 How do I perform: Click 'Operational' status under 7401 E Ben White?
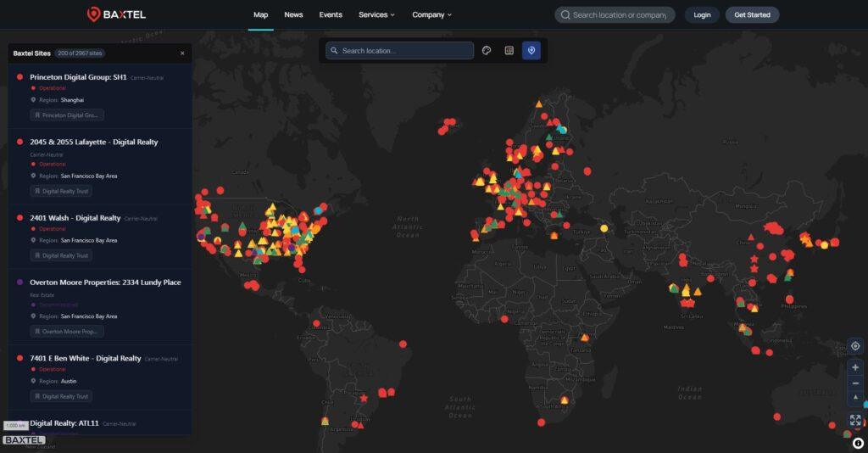tap(52, 369)
